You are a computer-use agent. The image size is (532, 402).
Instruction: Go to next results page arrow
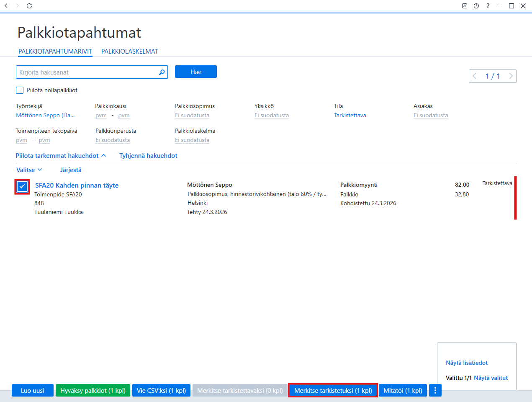(511, 76)
